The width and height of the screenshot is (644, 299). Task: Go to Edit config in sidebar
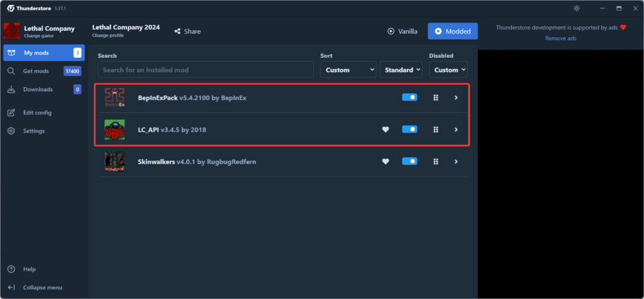[x=37, y=112]
